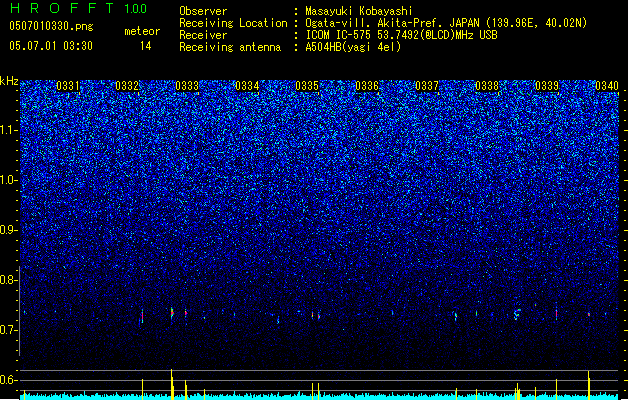Click the tallest yellow power spike near 0333
629x400 pixels.
point(172,384)
